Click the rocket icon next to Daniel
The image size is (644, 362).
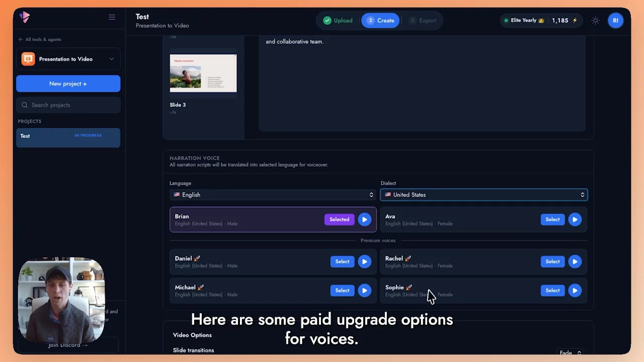[x=197, y=258]
